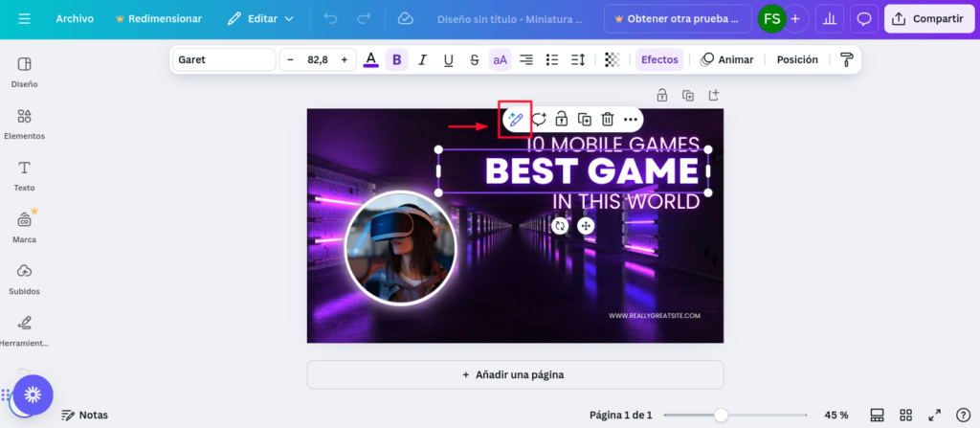Open the Texto sidebar panel
The height and width of the screenshot is (428, 980).
click(x=24, y=176)
